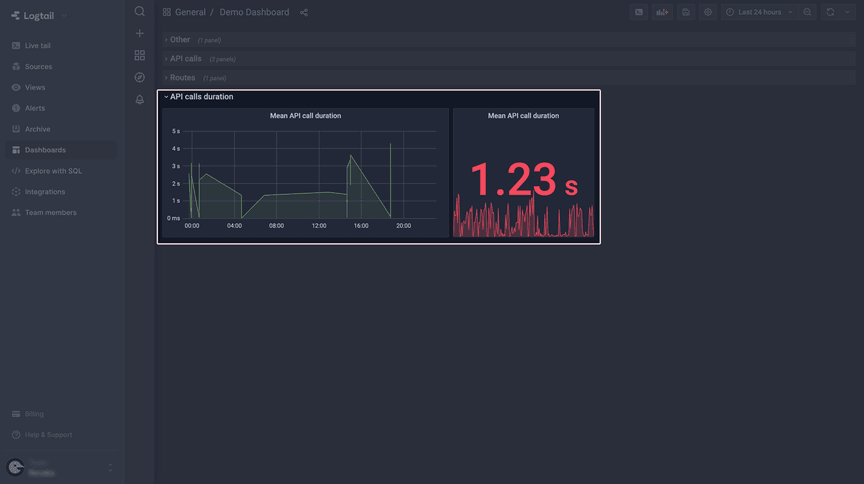Select Dashboards in sidebar

click(x=61, y=150)
